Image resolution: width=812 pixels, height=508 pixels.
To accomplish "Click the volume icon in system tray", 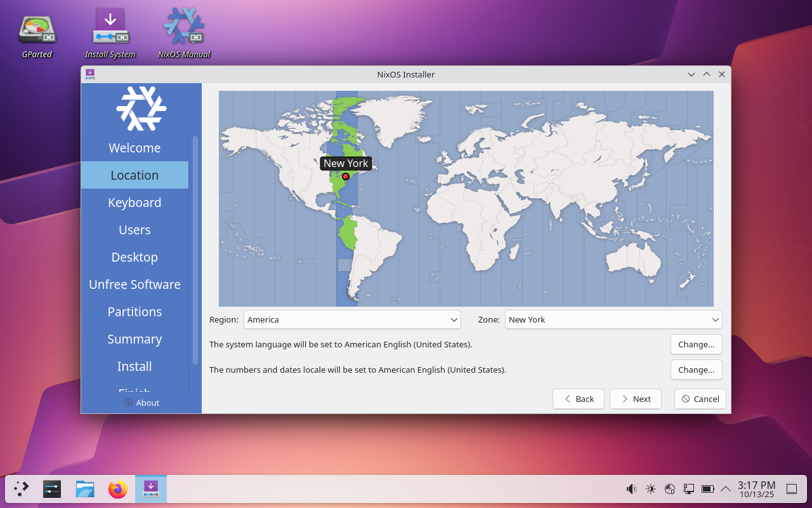I will pos(631,489).
